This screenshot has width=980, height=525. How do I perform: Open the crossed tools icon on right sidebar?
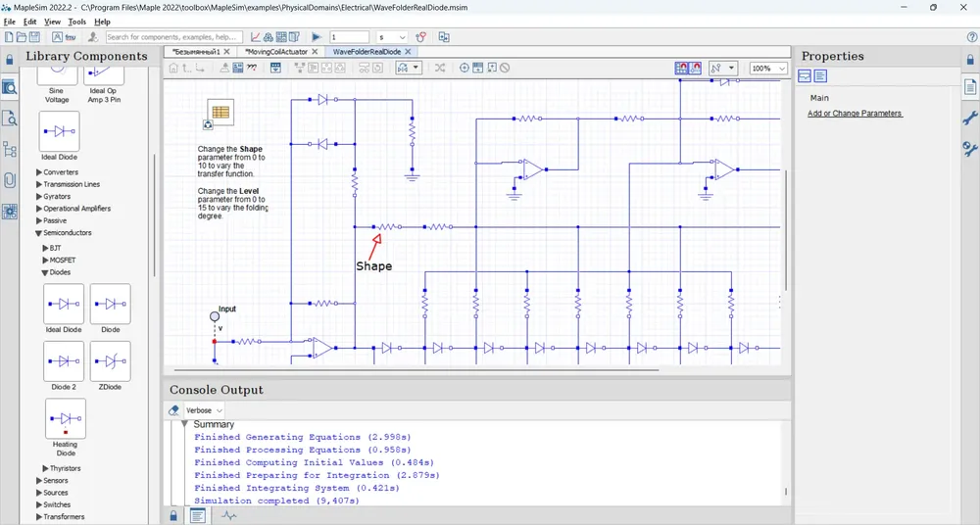click(970, 149)
